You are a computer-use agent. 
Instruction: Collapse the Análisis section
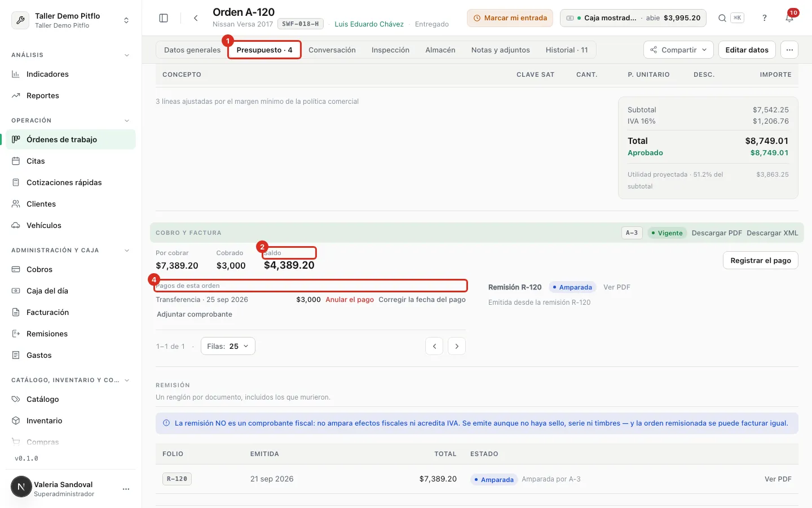pyautogui.click(x=126, y=55)
